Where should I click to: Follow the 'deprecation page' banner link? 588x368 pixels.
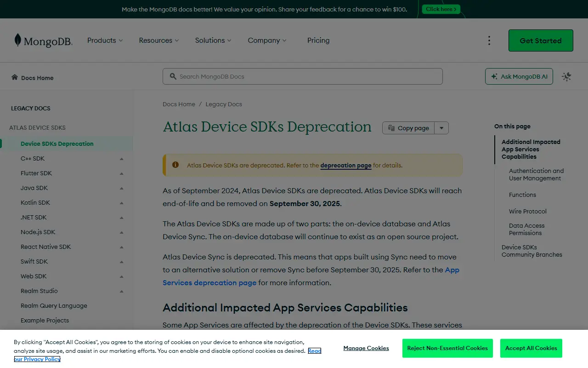[x=346, y=165]
